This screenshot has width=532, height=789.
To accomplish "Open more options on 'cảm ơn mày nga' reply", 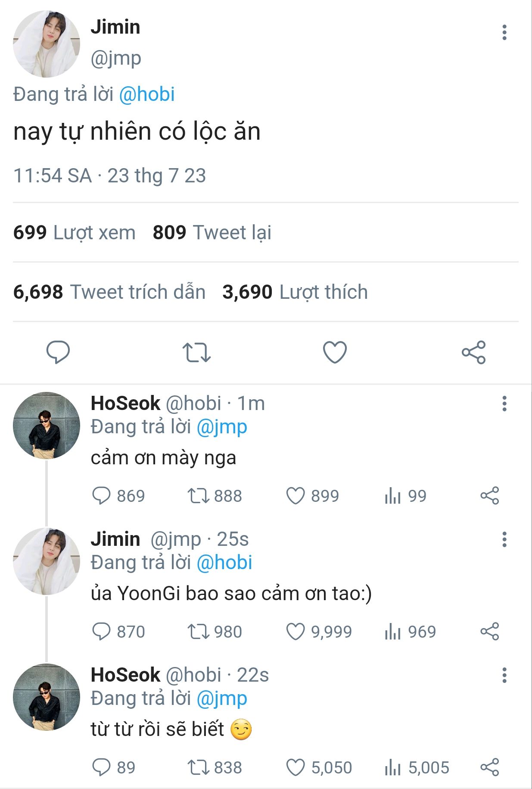I will click(504, 404).
